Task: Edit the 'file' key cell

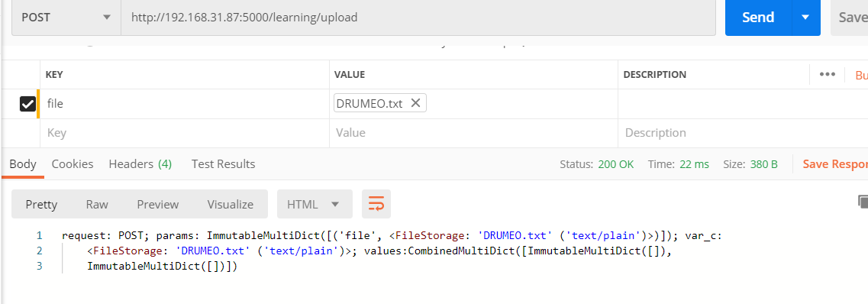Action: (184, 104)
